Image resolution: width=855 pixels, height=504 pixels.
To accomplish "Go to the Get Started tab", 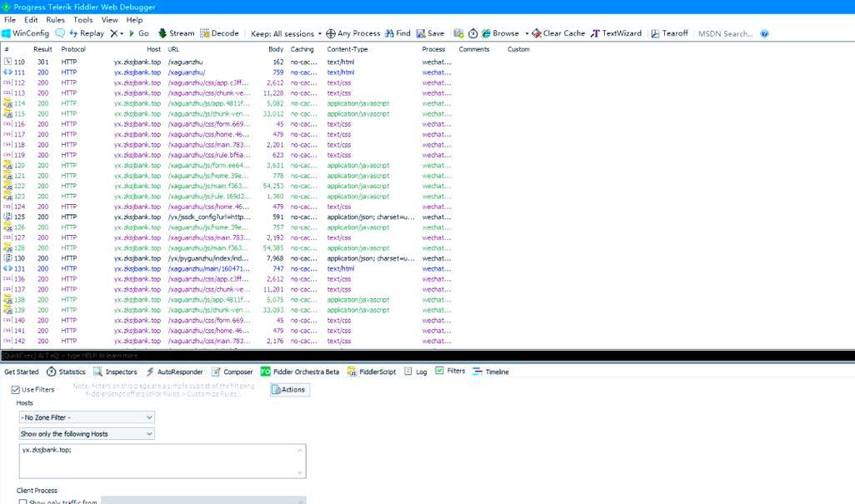I will tap(22, 372).
